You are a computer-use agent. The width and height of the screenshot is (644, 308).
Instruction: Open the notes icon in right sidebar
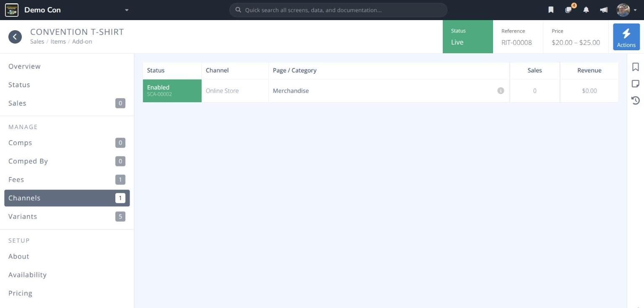(x=636, y=84)
